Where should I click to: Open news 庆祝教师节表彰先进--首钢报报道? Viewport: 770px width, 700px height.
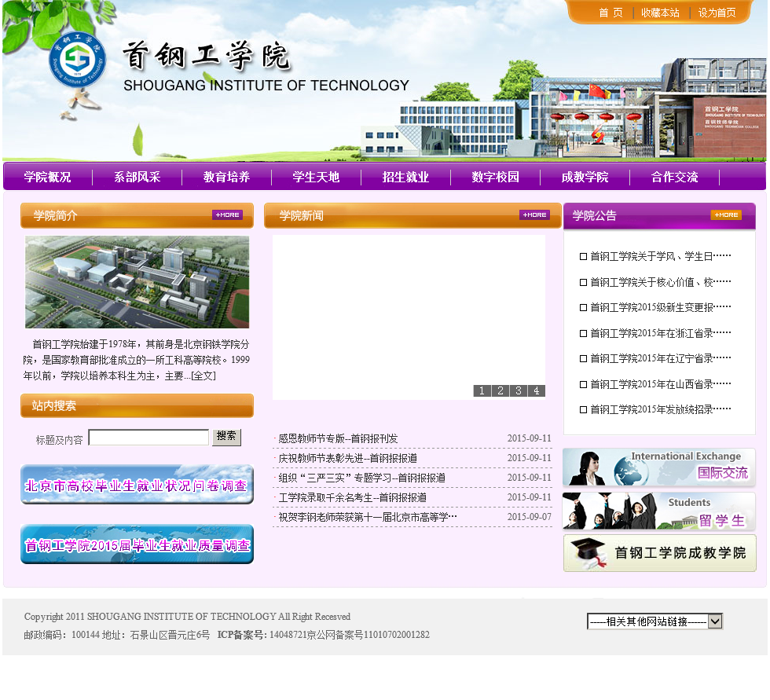pyautogui.click(x=347, y=458)
